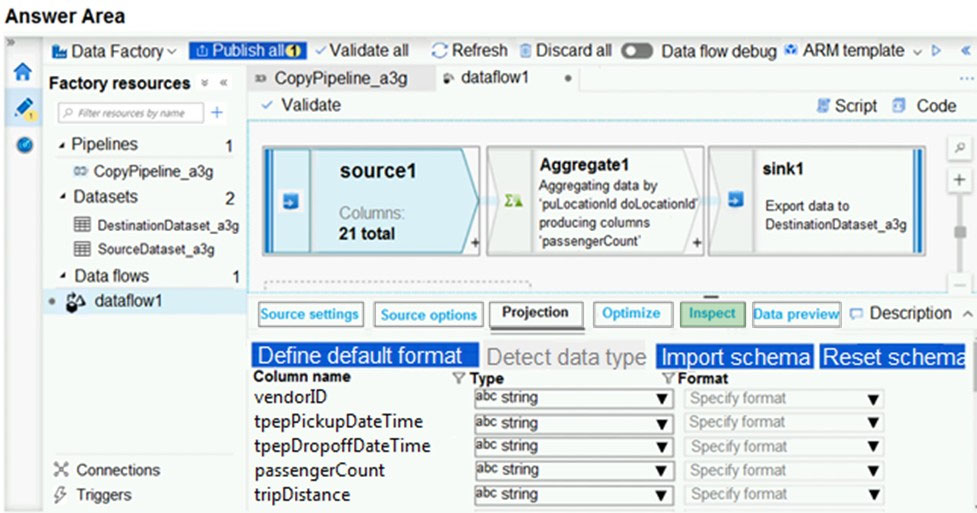Image resolution: width=977 pixels, height=513 pixels.
Task: Filter using icon beside Type header
Action: pos(459,378)
